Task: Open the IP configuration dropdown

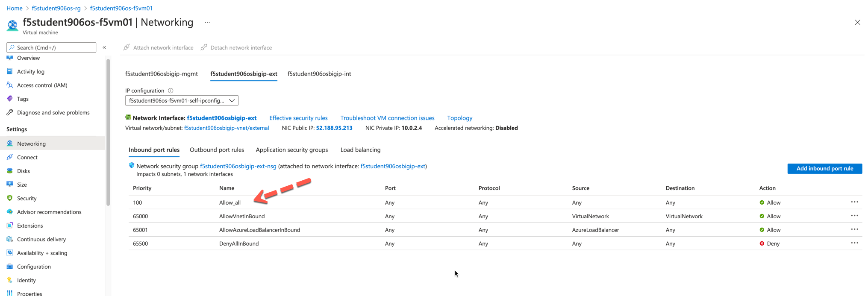Action: point(182,100)
